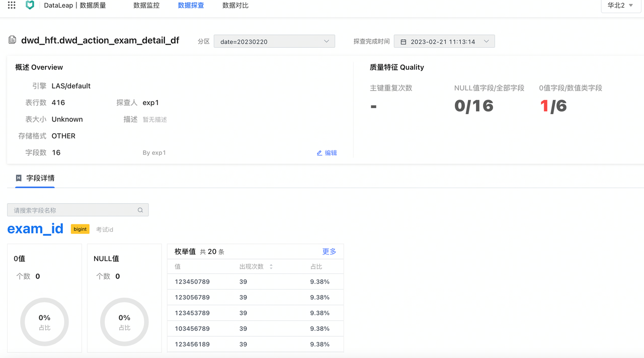Click the 编辑 link
The height and width of the screenshot is (358, 644).
pos(331,153)
